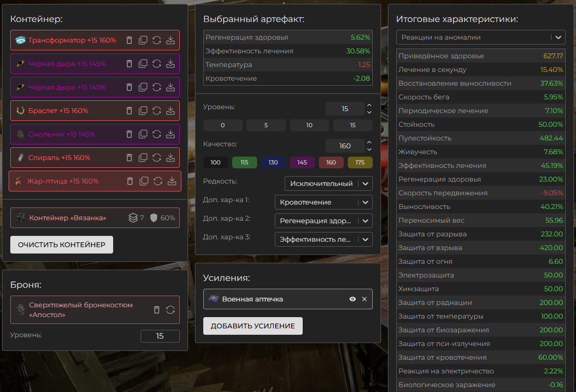Save the Спираль artifact using download icon
576x392 pixels.
(170, 158)
